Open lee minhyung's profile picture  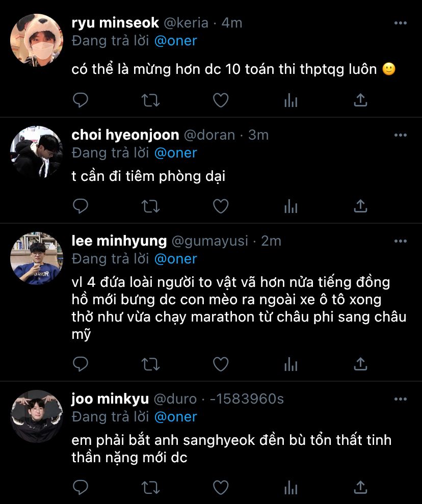(36, 258)
